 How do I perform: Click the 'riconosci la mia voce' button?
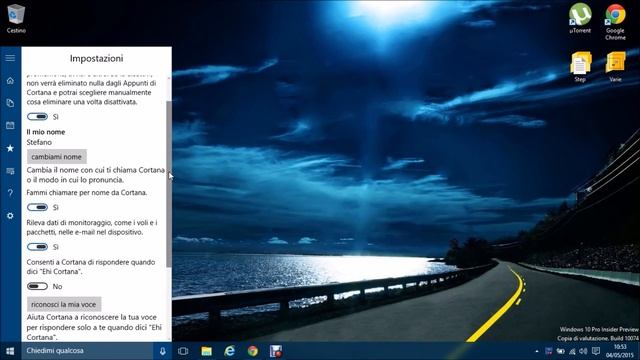[64, 304]
